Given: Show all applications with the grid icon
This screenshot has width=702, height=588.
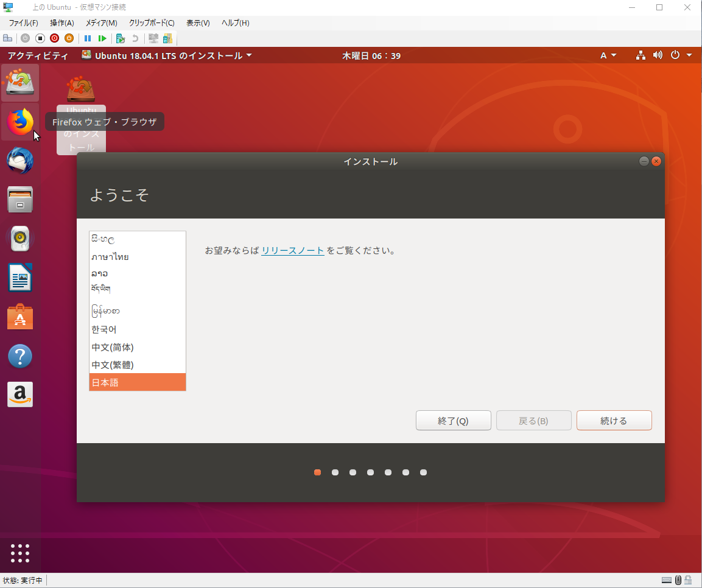Looking at the screenshot, I should (x=20, y=553).
